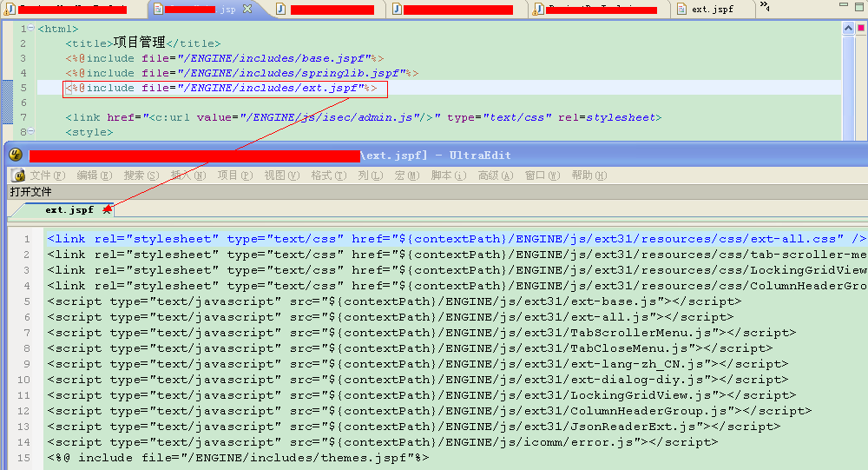Open the 视图(V) menu in UltraEdit
The width and height of the screenshot is (868, 470).
pyautogui.click(x=282, y=175)
